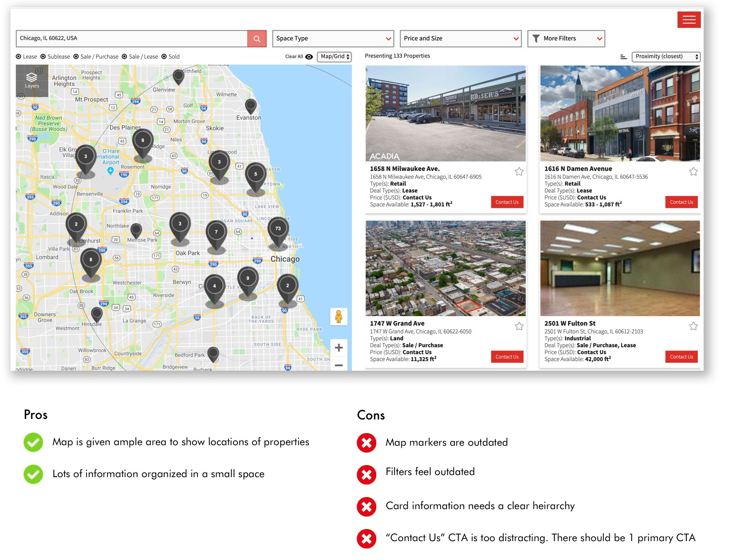Image resolution: width=733 pixels, height=560 pixels.
Task: Click Contact Us for 1747 W Grand Ave
Action: coord(507,357)
